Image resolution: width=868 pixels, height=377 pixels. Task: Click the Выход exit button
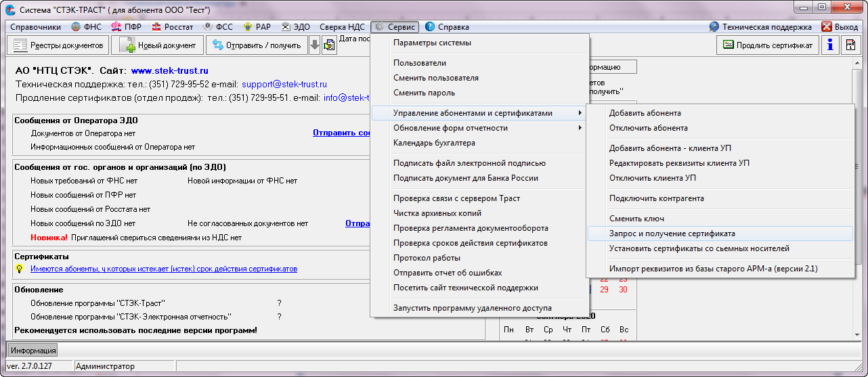coord(840,27)
